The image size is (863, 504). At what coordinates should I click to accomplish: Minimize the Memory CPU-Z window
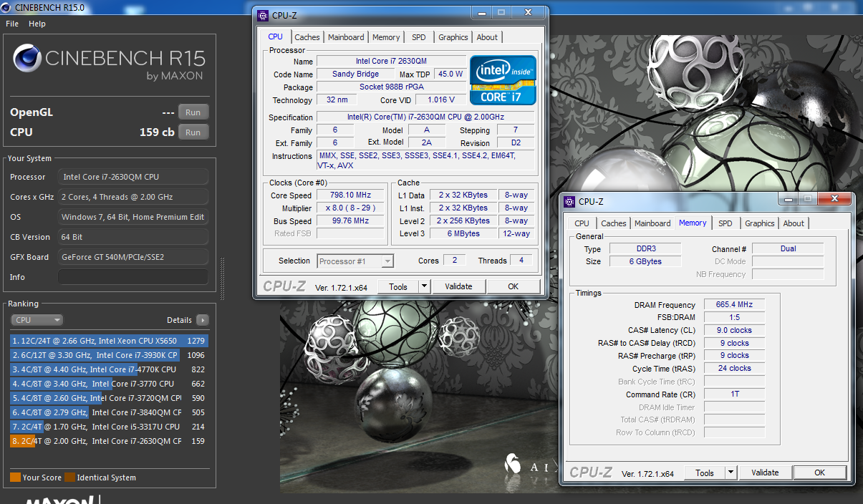click(789, 198)
